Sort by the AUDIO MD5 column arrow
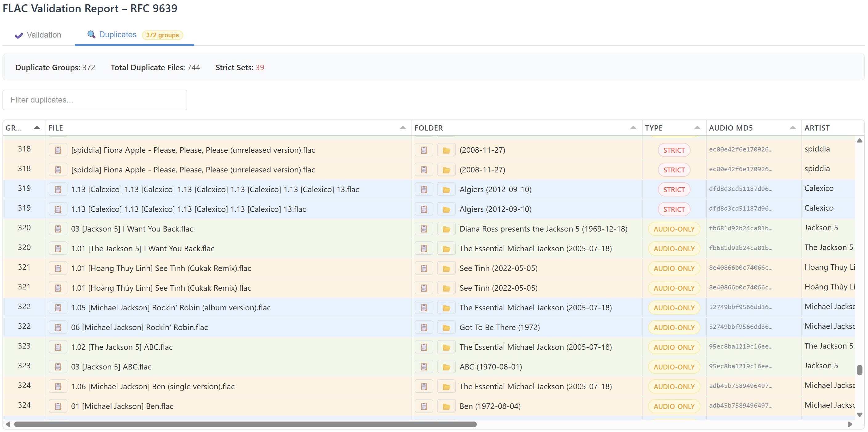 coord(793,127)
